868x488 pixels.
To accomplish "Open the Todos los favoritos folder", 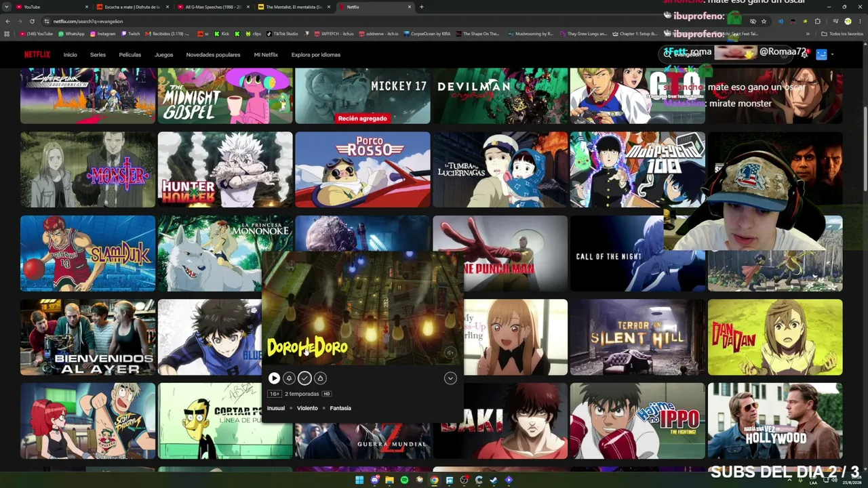I will [842, 34].
